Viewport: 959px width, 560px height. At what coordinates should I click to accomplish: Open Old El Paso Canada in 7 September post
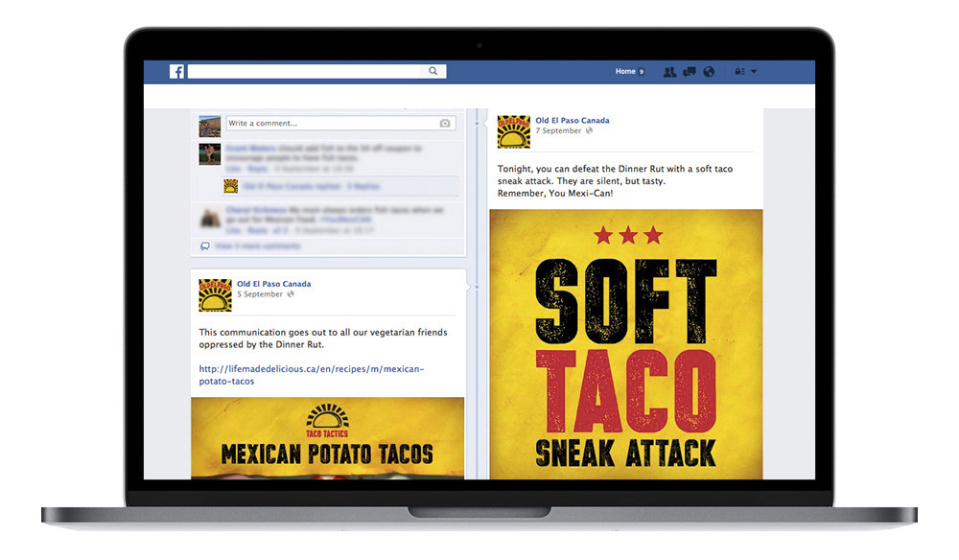click(573, 121)
